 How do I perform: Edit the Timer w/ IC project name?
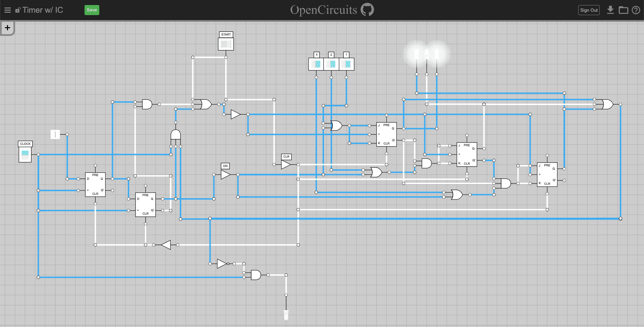[43, 10]
